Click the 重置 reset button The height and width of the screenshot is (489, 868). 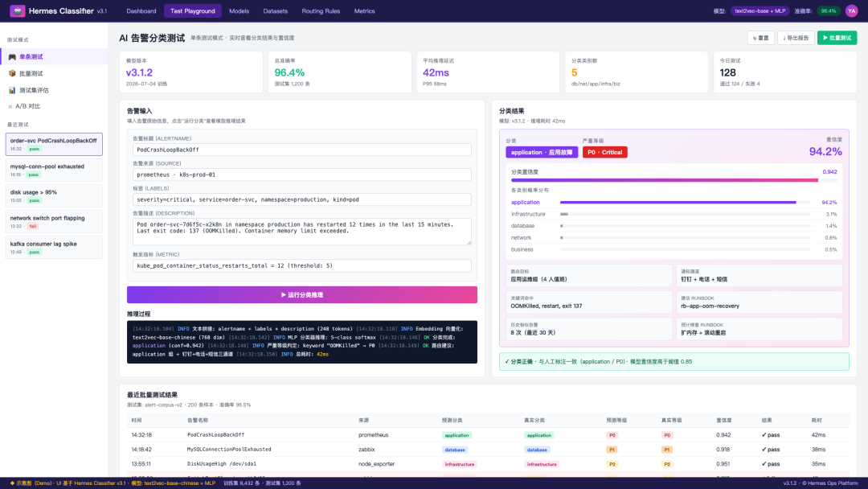760,38
